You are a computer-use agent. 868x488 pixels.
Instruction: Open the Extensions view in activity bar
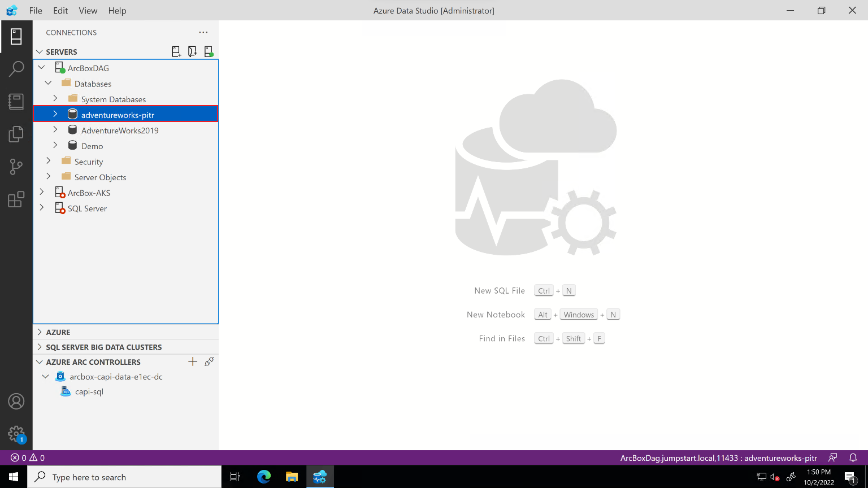[16, 199]
